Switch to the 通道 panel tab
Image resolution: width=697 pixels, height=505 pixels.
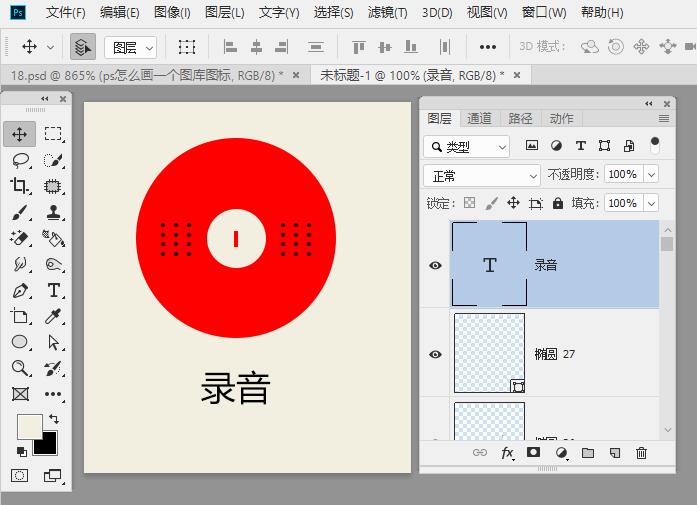click(x=480, y=118)
